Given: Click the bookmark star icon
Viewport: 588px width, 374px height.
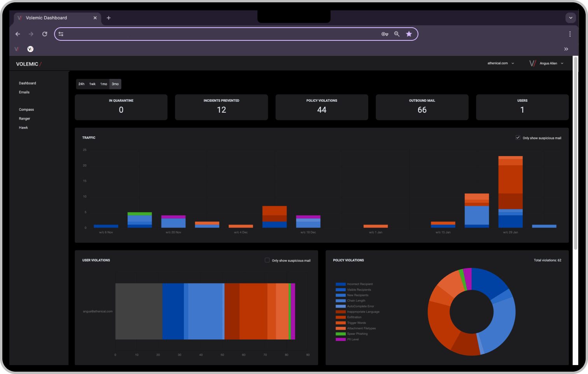Looking at the screenshot, I should (x=409, y=34).
